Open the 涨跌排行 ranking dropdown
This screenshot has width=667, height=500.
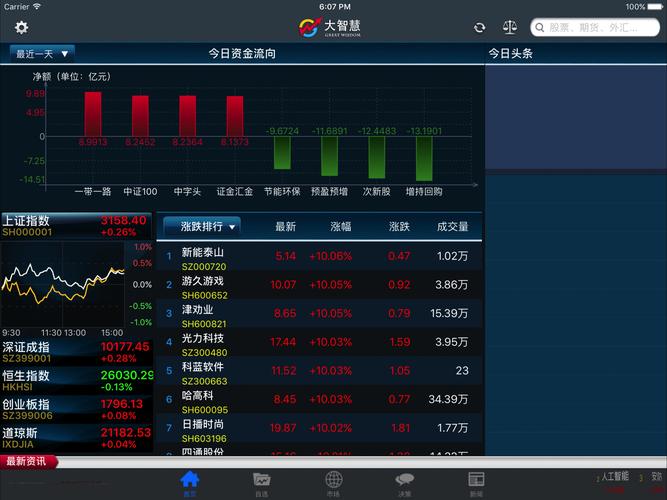[x=201, y=227]
